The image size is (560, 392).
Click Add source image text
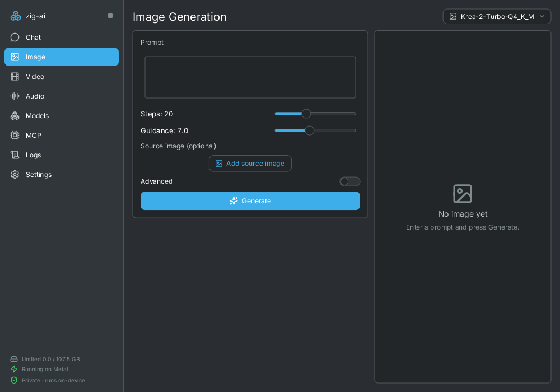[255, 164]
